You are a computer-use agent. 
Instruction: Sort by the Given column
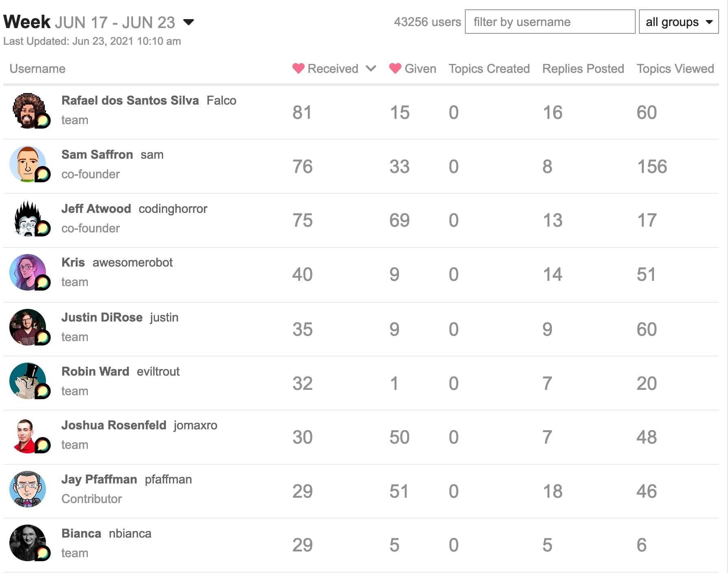point(414,68)
